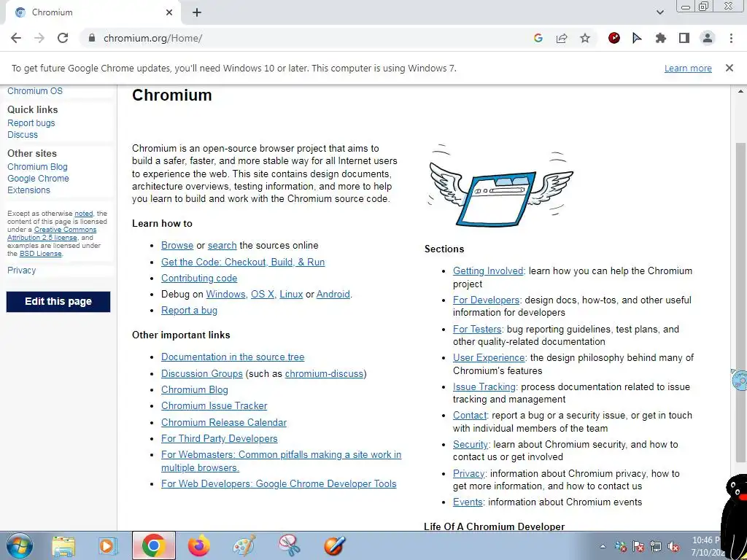
Task: Open Google Chrome Extensions sidebar link
Action: pos(38,184)
